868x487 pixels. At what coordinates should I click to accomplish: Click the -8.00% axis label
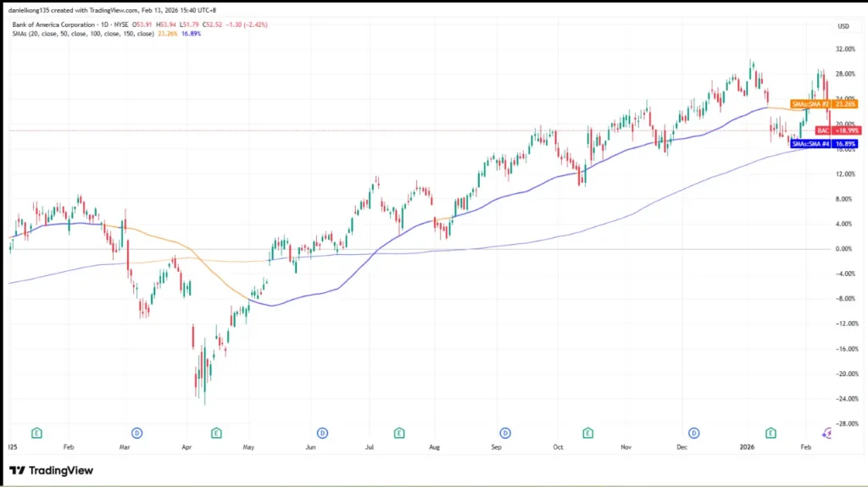[x=845, y=299]
